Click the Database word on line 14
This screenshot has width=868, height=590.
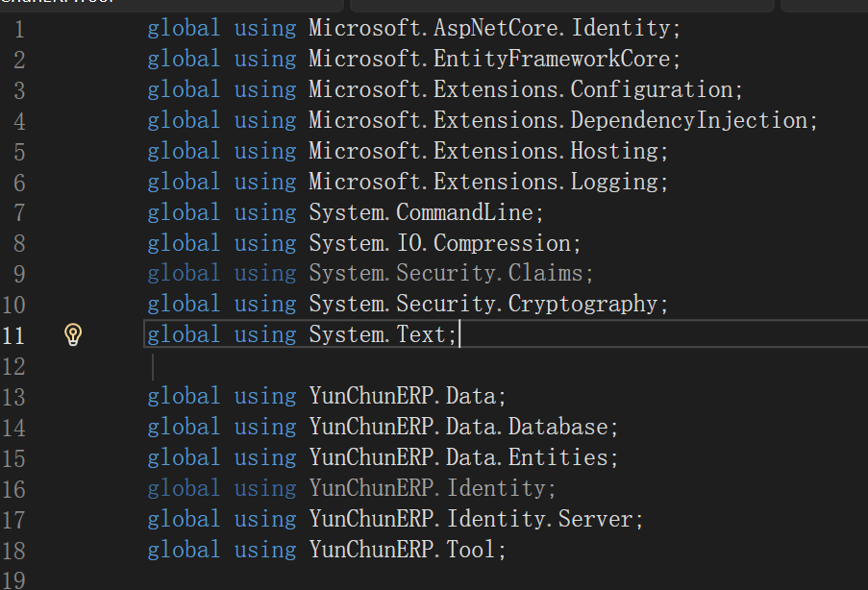point(558,428)
